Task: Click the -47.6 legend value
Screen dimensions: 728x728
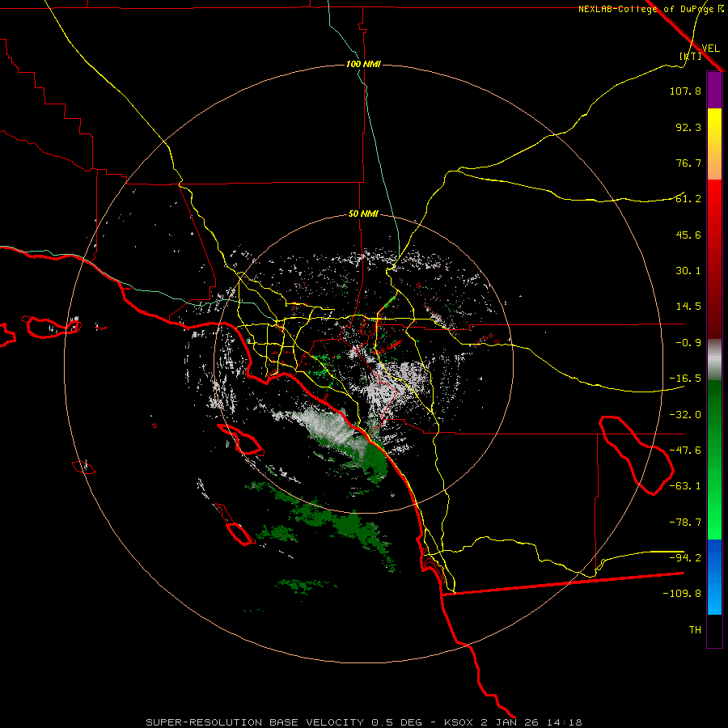Action: coord(685,451)
